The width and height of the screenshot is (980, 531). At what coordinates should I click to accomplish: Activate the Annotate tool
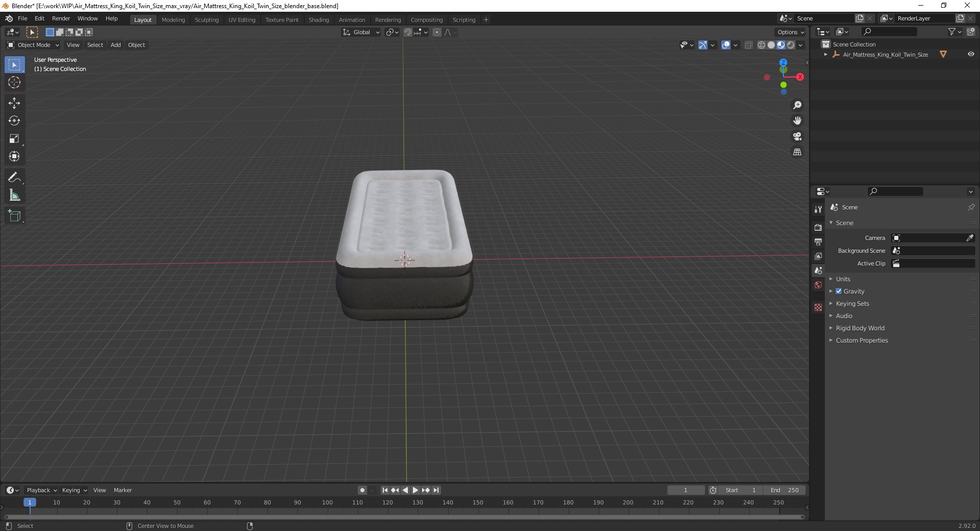[x=14, y=177]
